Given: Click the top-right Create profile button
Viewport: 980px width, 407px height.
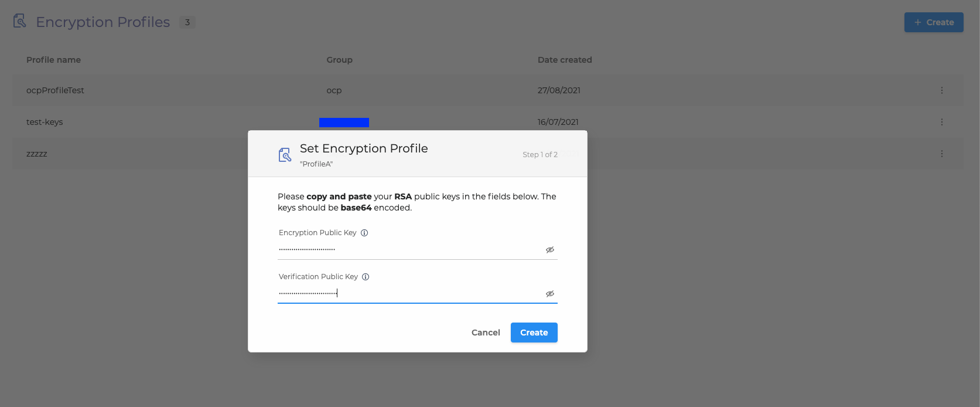Looking at the screenshot, I should [934, 22].
